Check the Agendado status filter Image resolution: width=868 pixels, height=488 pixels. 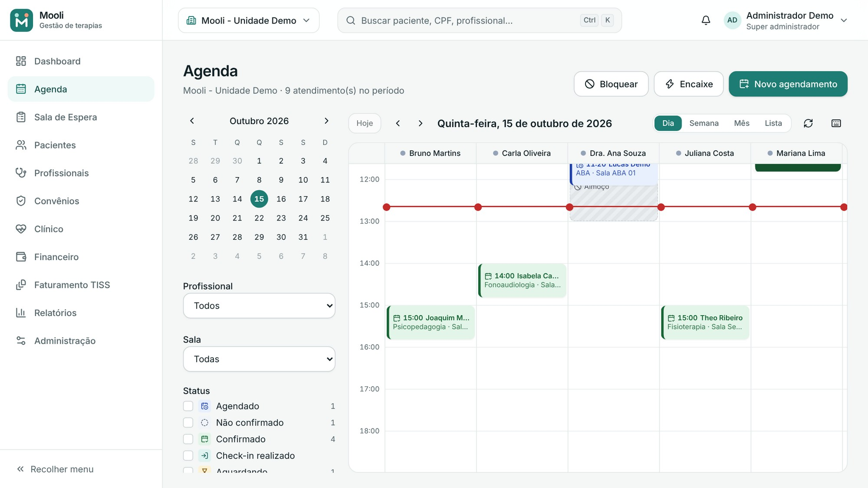coord(188,406)
